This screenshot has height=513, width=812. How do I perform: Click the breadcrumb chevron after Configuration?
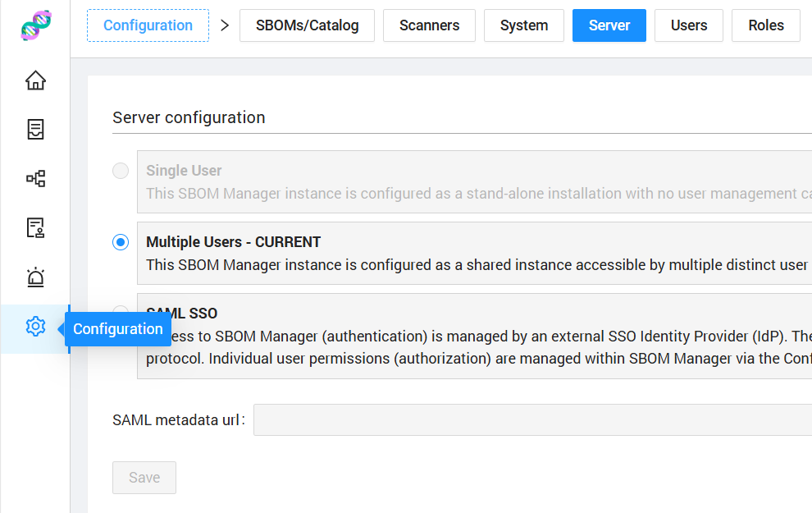[x=225, y=25]
